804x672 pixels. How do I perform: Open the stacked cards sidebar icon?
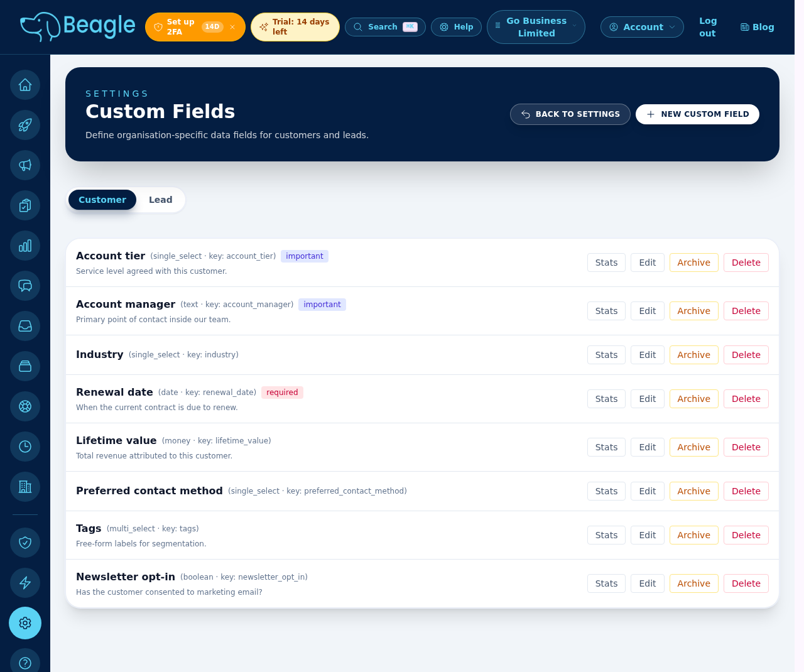(25, 366)
